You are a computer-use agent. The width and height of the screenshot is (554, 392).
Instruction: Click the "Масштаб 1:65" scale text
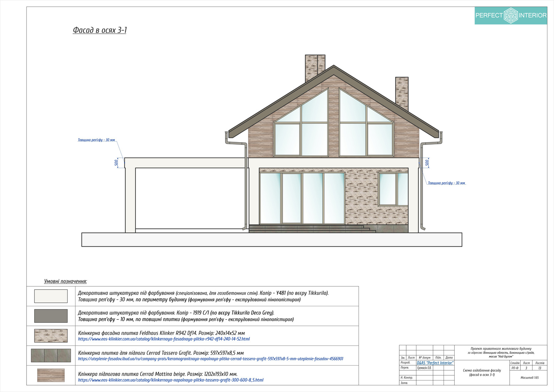[x=529, y=378]
